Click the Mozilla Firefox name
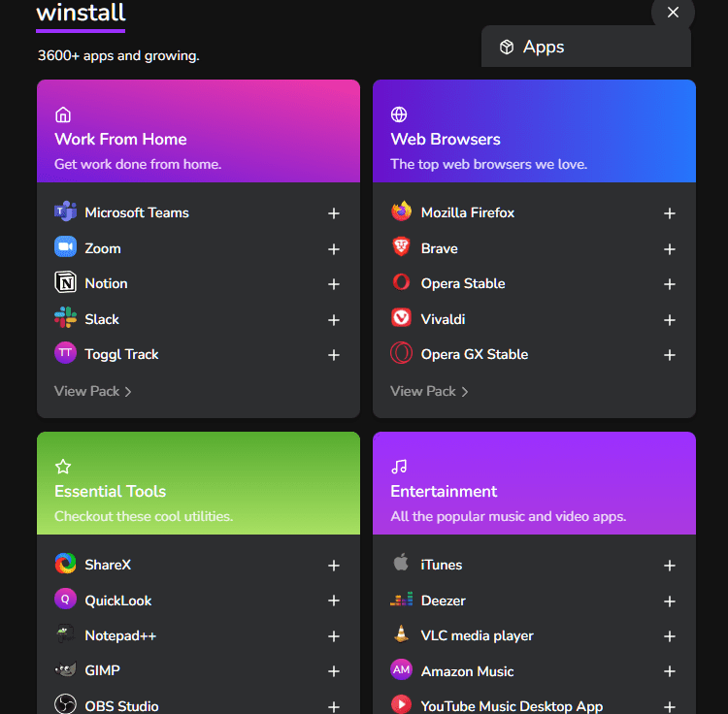This screenshot has height=714, width=728. (468, 212)
